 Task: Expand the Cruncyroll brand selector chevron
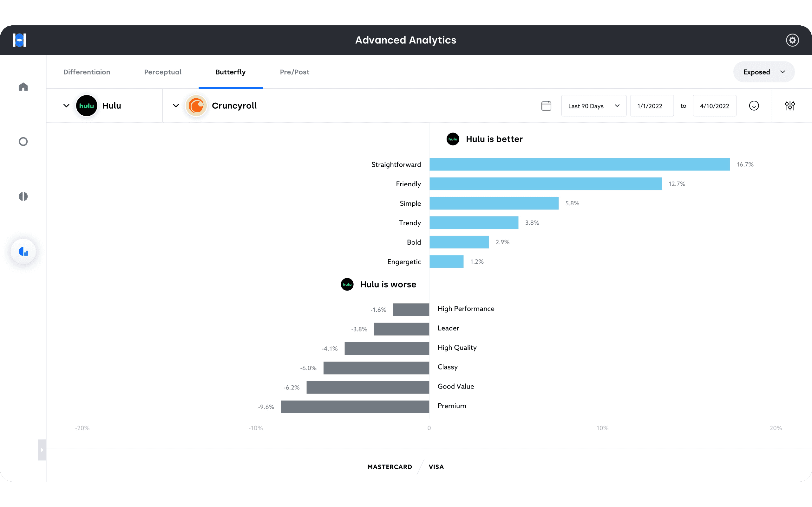(176, 106)
